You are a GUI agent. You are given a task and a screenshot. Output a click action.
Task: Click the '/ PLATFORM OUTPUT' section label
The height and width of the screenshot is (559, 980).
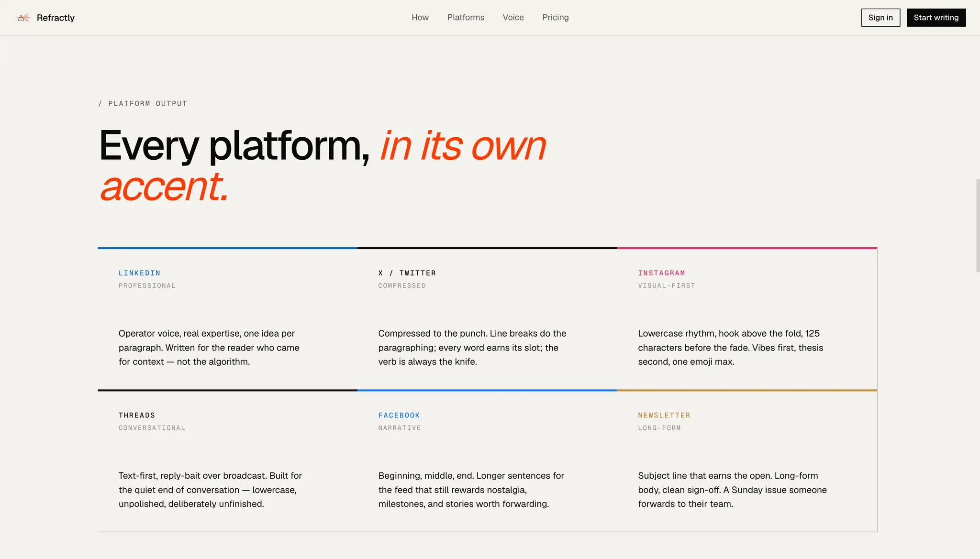(143, 104)
